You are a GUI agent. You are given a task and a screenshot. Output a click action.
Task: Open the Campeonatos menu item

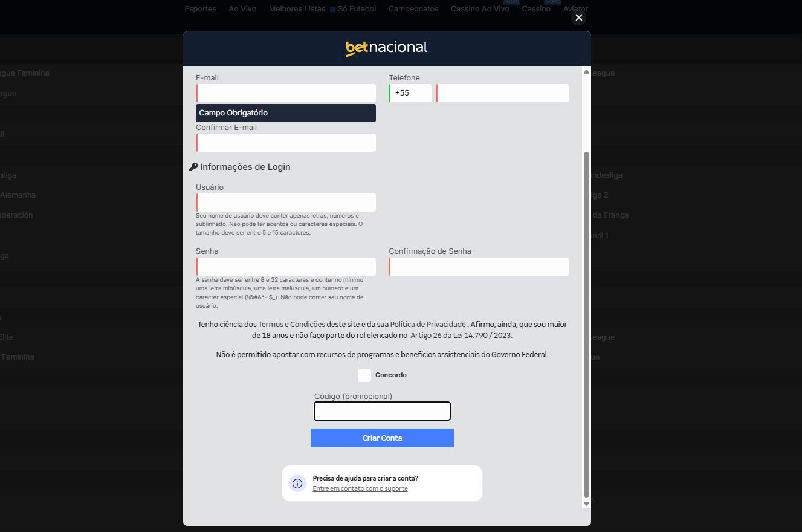[x=413, y=9]
